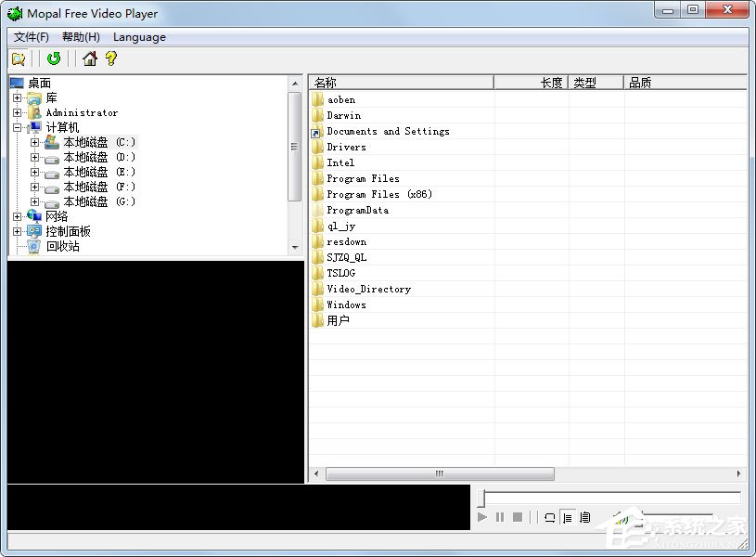The image size is (756, 557).
Task: Click the green refresh toolbar icon
Action: 54,59
